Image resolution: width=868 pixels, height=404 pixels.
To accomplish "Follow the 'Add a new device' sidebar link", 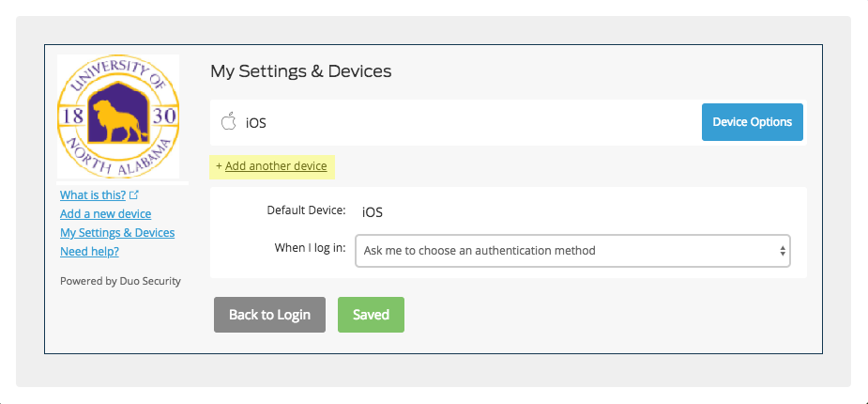I will [105, 214].
